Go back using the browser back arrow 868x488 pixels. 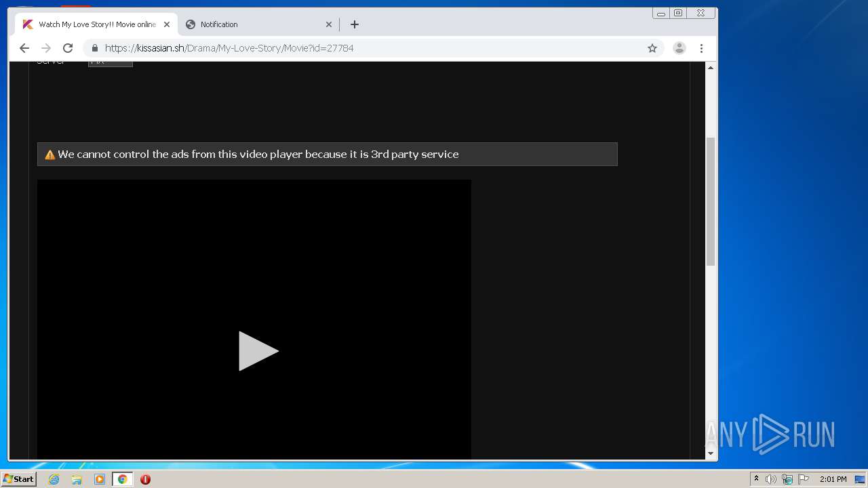(24, 48)
